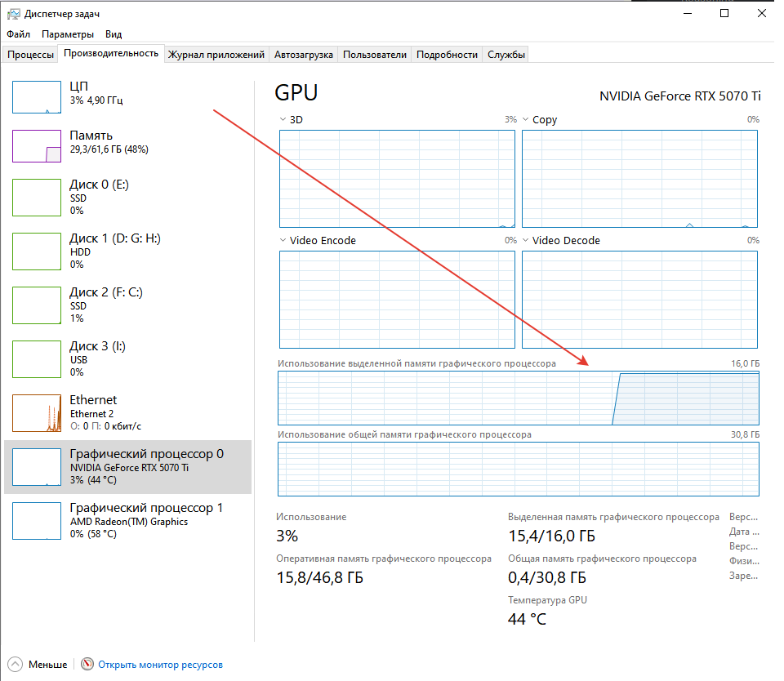The width and height of the screenshot is (784, 681).
Task: Click the 15,8/46,8 ГБ GPU memory value
Action: click(320, 577)
